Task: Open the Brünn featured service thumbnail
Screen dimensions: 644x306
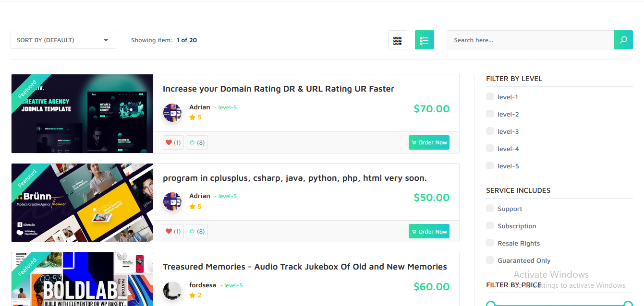Action: coord(82,202)
